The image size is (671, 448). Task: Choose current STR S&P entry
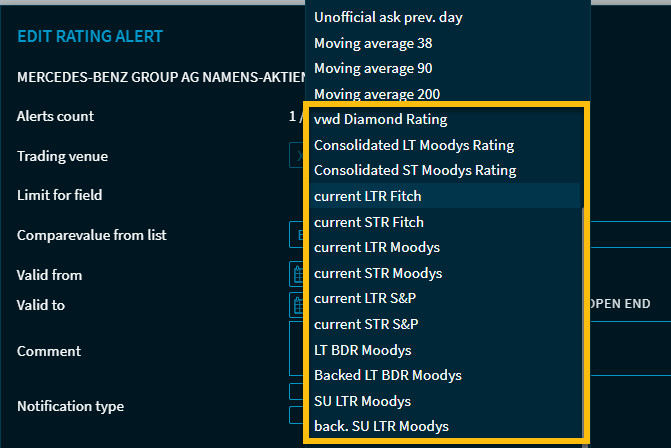pos(366,324)
